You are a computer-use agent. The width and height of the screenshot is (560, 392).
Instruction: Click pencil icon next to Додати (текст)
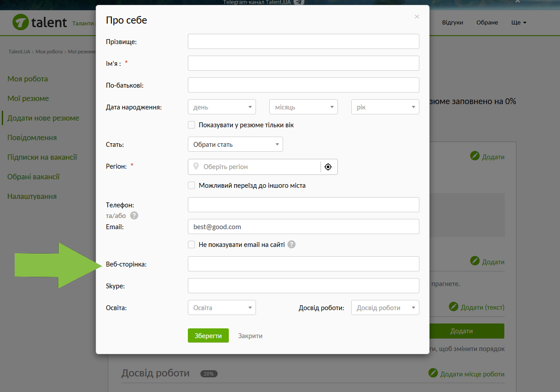pyautogui.click(x=454, y=307)
